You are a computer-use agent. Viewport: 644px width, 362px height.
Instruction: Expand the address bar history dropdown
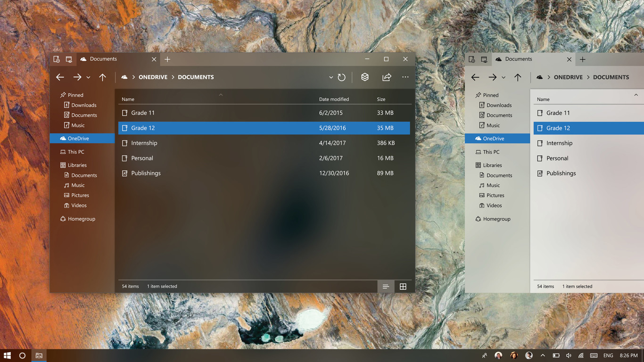coord(331,77)
